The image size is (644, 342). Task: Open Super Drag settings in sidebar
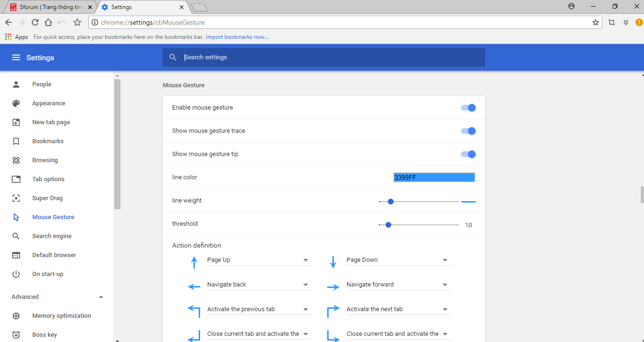(47, 198)
